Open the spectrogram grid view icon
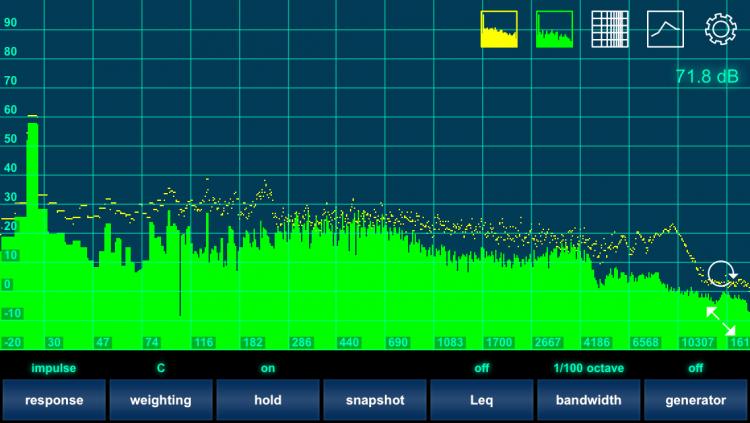The height and width of the screenshot is (423, 750). tap(609, 29)
